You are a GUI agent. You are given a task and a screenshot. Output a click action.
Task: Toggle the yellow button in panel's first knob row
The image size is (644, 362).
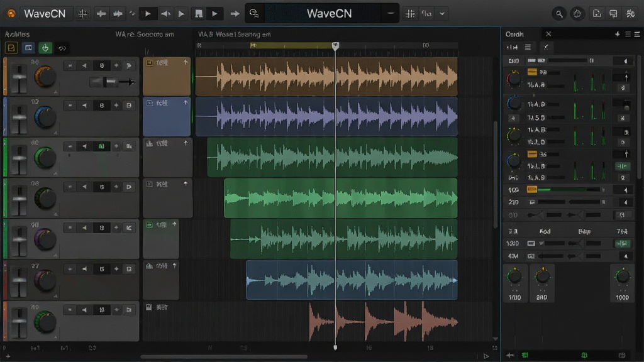[532, 72]
